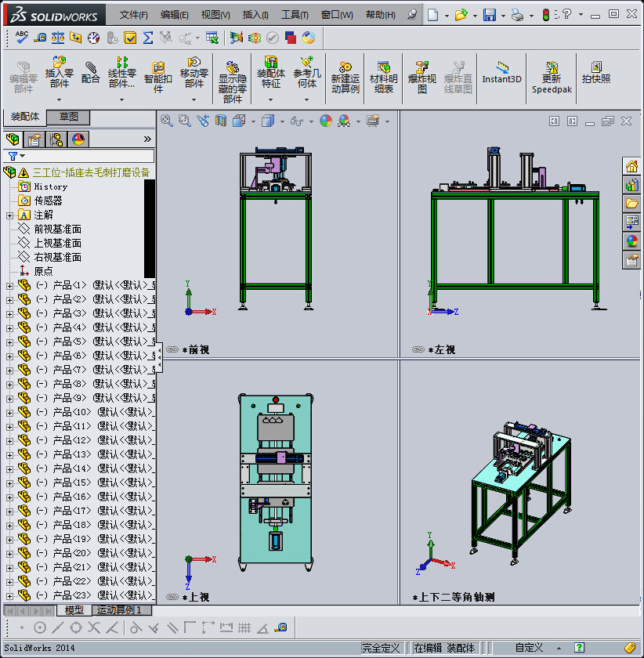Switch to the 草图 command tab
644x658 pixels.
[68, 117]
